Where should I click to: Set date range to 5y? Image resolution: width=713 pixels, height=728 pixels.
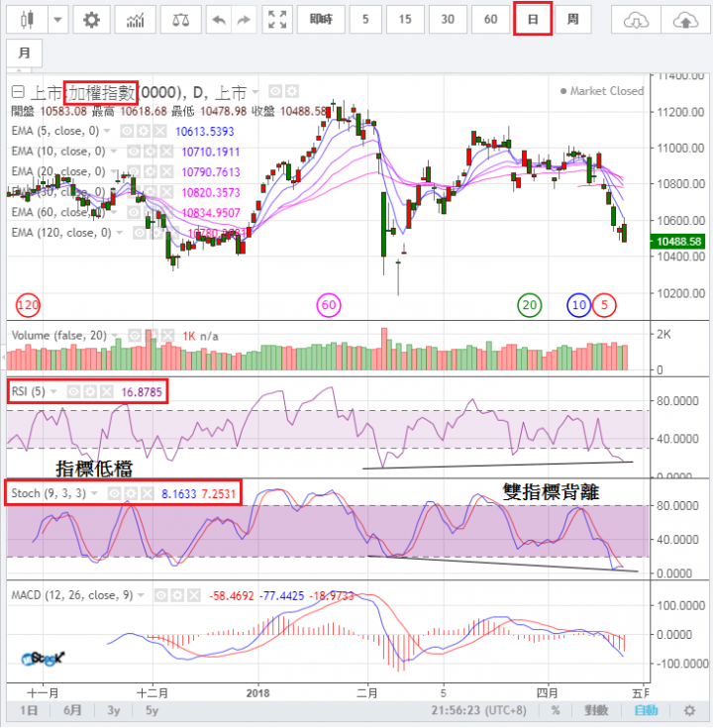tap(153, 710)
